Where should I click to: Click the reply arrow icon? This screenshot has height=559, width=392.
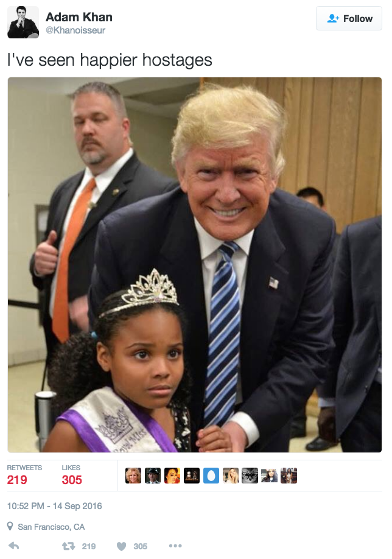pyautogui.click(x=13, y=546)
